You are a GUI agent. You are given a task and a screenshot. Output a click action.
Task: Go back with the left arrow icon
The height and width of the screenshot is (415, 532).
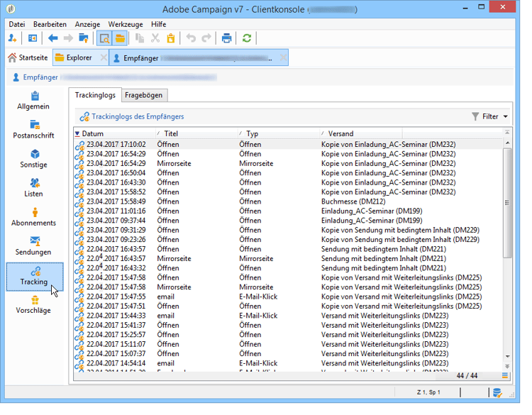point(53,38)
